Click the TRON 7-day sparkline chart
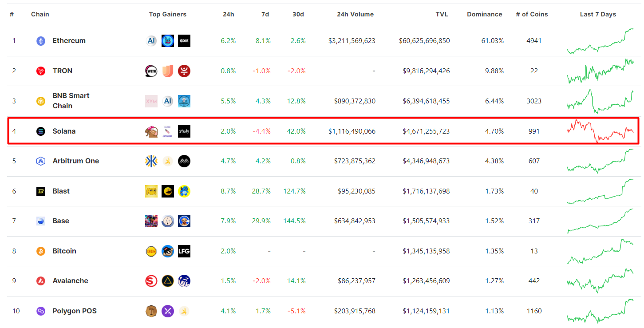This screenshot has width=644, height=328. 600,71
